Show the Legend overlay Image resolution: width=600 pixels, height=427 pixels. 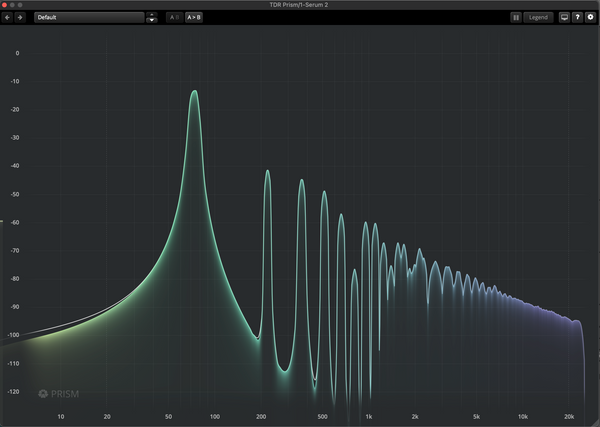538,17
